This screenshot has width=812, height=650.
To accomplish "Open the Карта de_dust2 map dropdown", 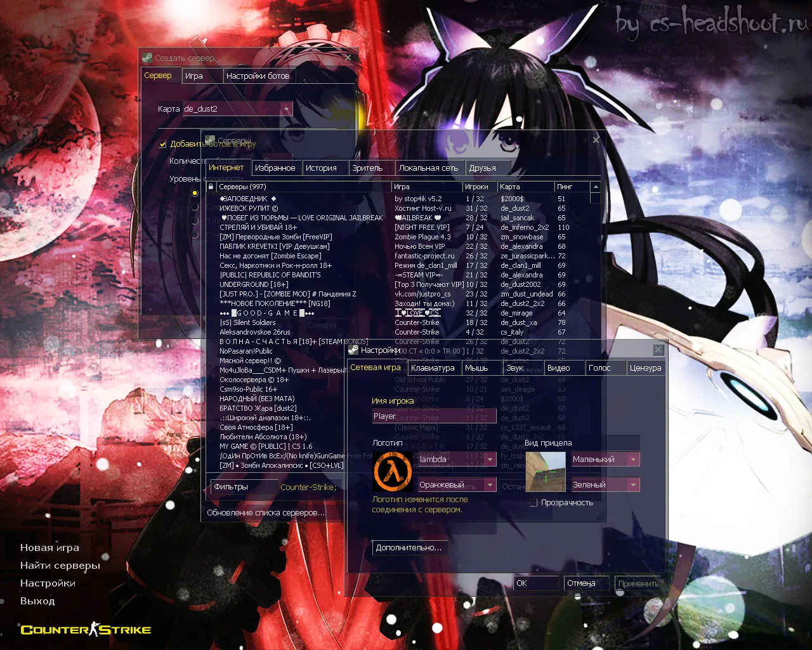I will point(286,109).
